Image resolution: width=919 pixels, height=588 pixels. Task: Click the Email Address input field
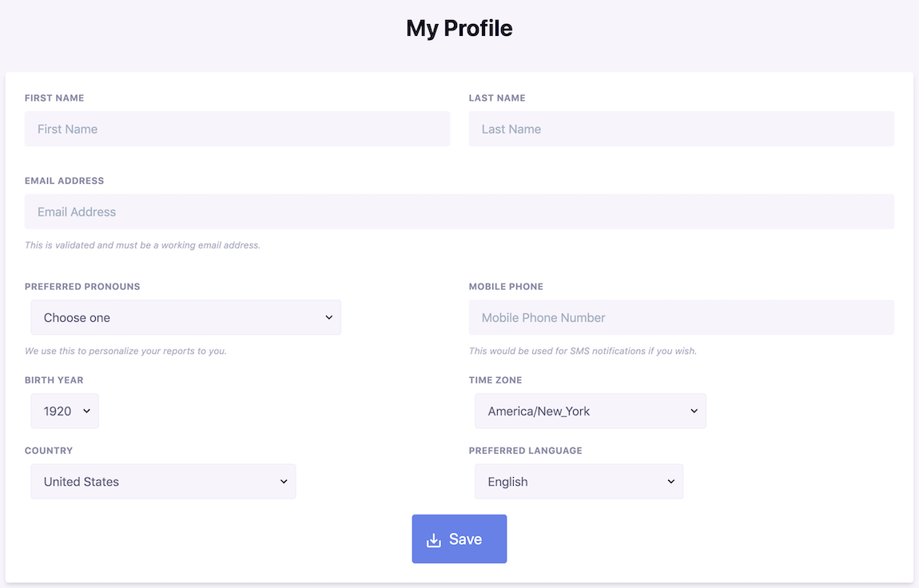(459, 211)
